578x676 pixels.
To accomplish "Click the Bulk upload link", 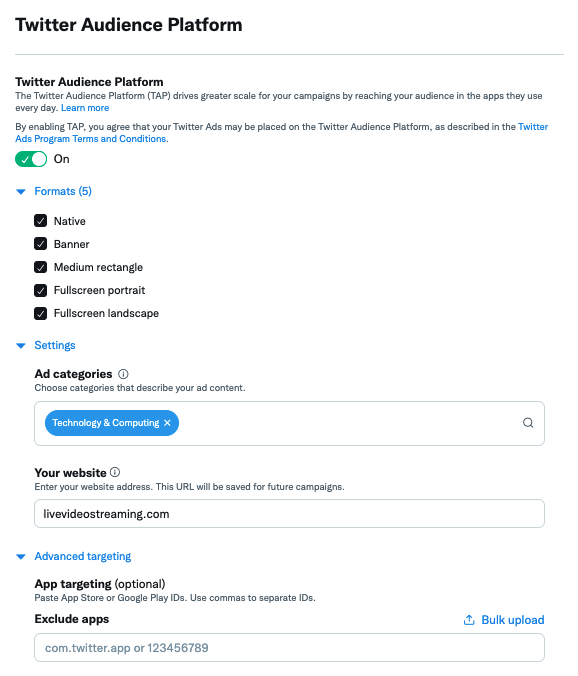I will pyautogui.click(x=512, y=620).
